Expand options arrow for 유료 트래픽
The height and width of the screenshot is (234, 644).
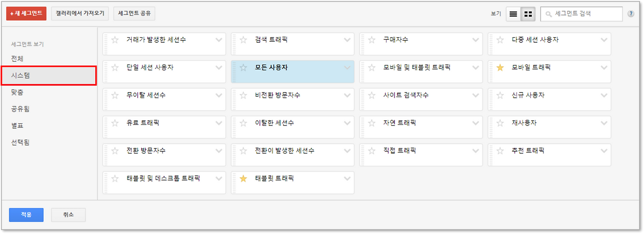pyautogui.click(x=219, y=123)
